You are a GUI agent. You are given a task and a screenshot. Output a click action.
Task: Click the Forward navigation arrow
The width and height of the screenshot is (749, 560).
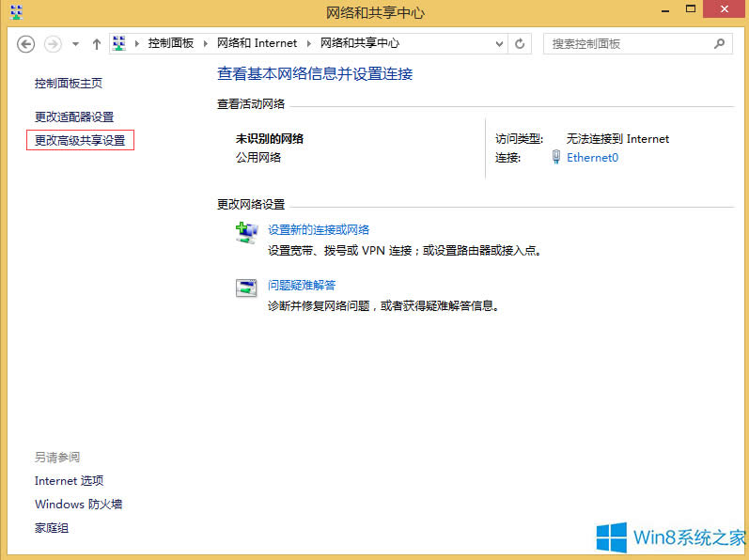53,44
